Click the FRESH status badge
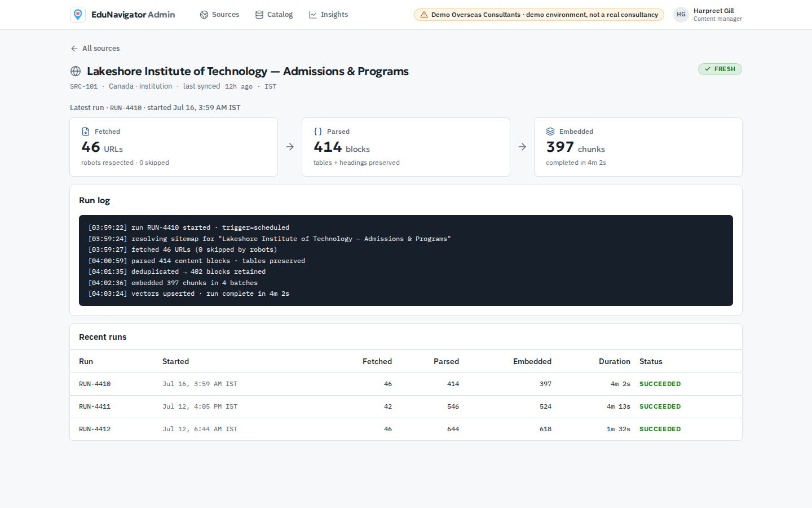 (x=720, y=69)
